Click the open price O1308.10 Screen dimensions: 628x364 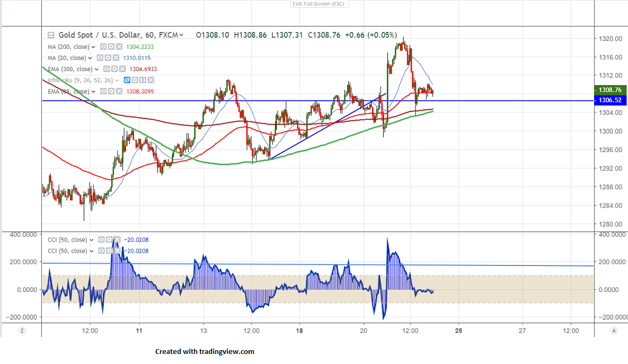point(213,35)
